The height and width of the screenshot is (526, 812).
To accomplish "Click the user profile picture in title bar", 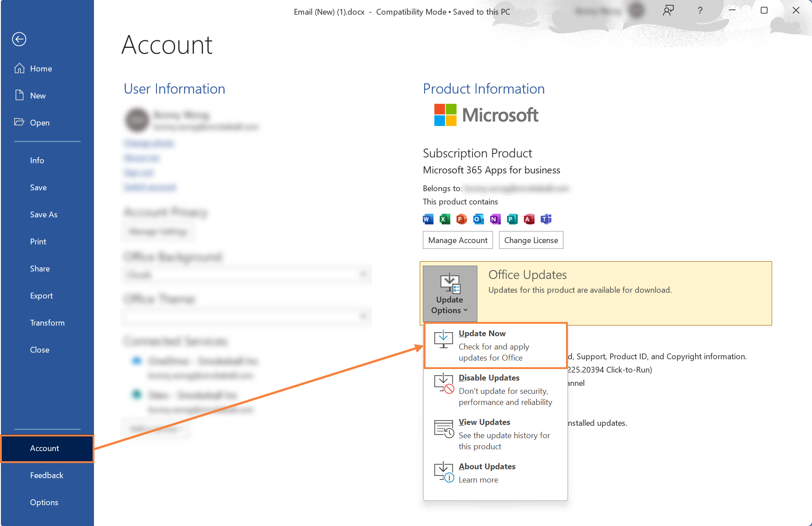I will pos(637,10).
